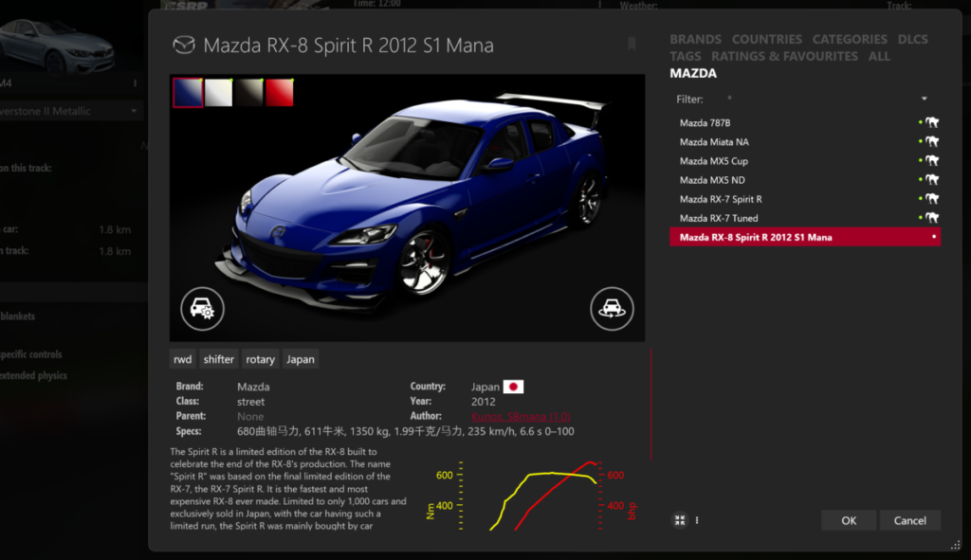Viewport: 971px width, 560px height.
Task: Click the red scrollbar beside the car details
Action: pyautogui.click(x=650, y=406)
